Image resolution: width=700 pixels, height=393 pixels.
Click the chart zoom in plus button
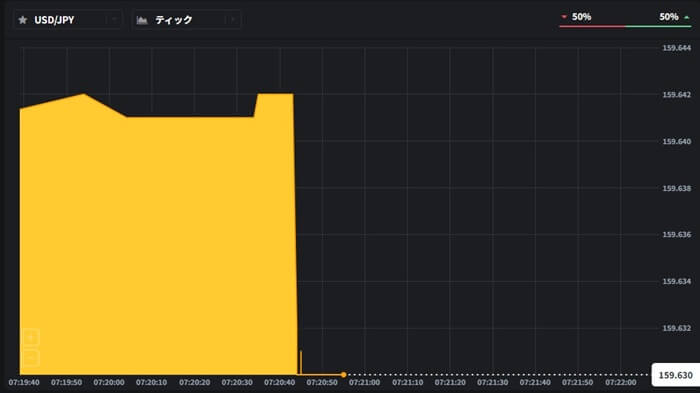click(x=30, y=337)
